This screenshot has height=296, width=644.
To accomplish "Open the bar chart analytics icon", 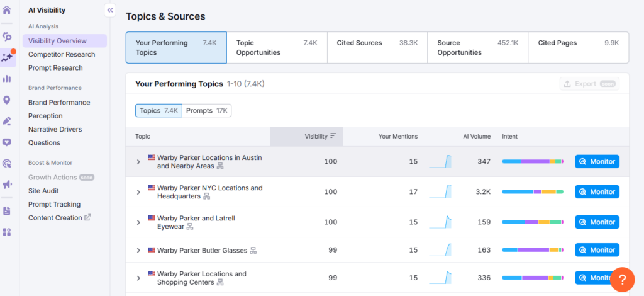I will pyautogui.click(x=7, y=78).
